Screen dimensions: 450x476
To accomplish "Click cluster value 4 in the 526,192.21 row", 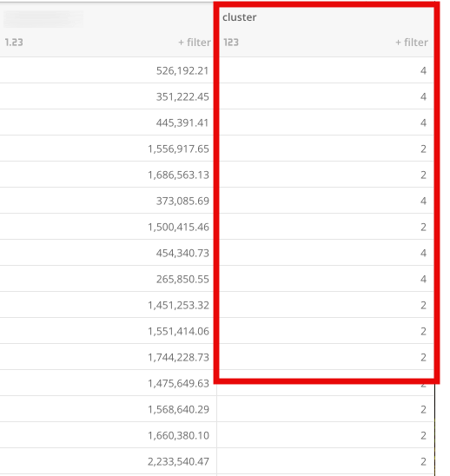I will tap(424, 70).
